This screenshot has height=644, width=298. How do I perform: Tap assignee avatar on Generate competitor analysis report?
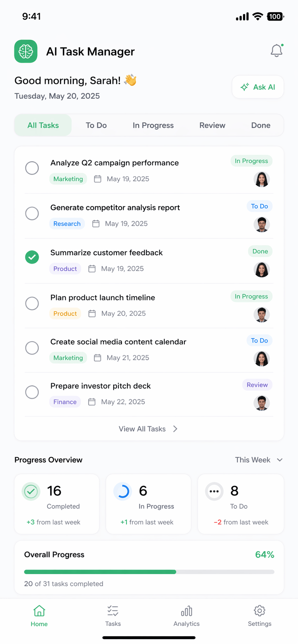(x=262, y=225)
